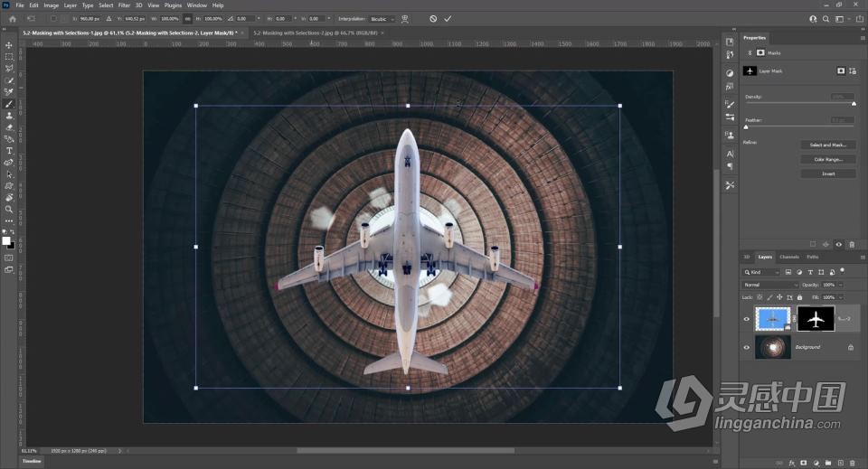This screenshot has height=469, width=868.
Task: Select the Zoom tool
Action: pos(9,209)
